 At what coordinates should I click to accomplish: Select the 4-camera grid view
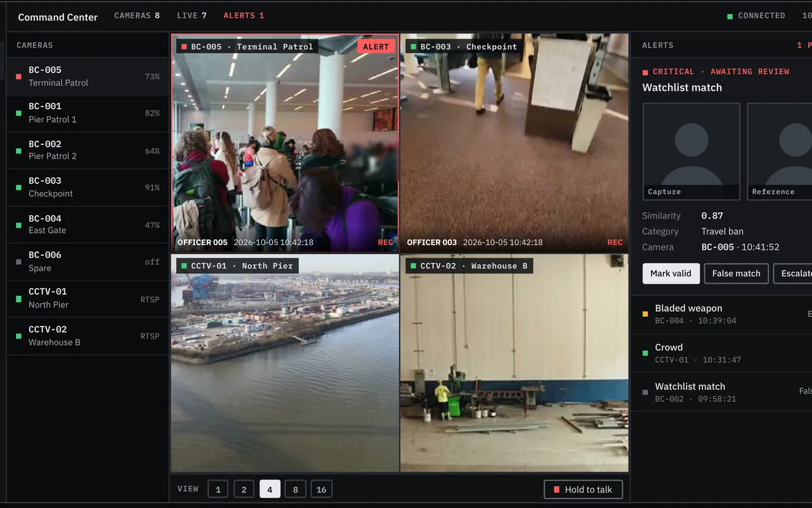point(270,489)
